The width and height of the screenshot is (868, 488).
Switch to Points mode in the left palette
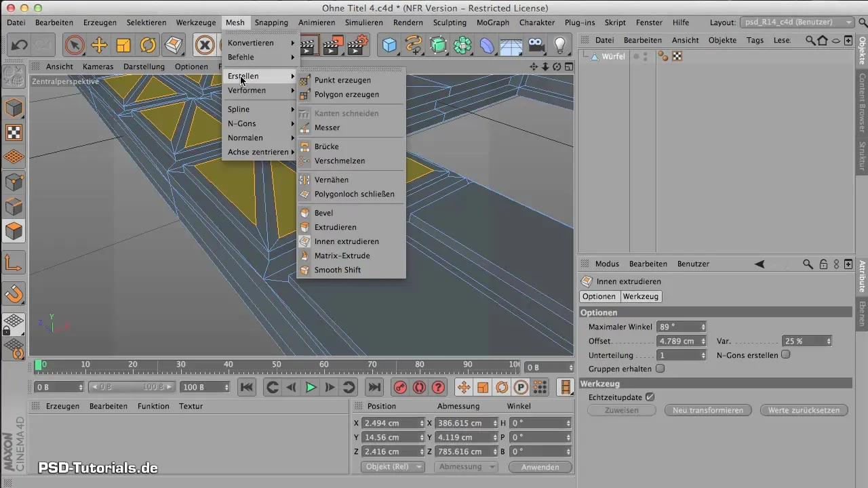[x=14, y=182]
